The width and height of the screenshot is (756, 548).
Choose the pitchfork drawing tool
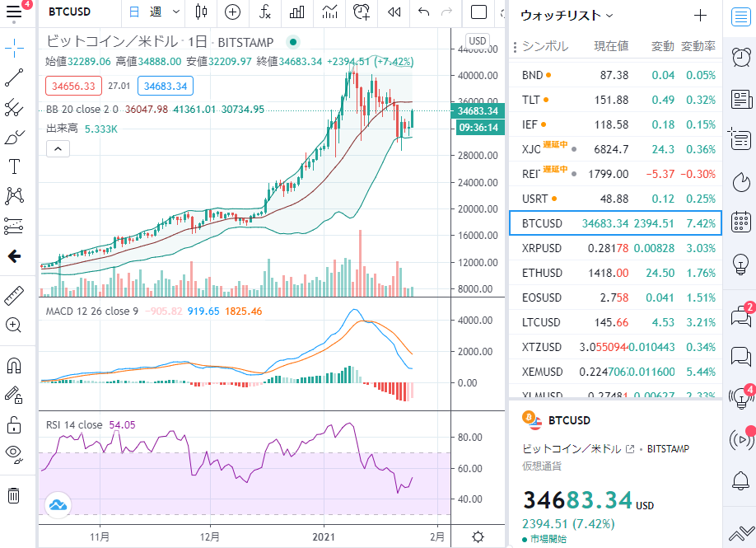[x=14, y=108]
